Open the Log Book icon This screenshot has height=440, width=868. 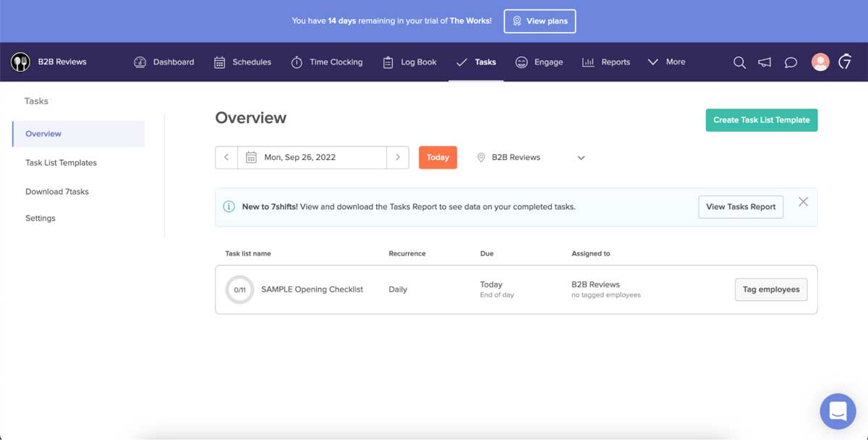(x=388, y=62)
